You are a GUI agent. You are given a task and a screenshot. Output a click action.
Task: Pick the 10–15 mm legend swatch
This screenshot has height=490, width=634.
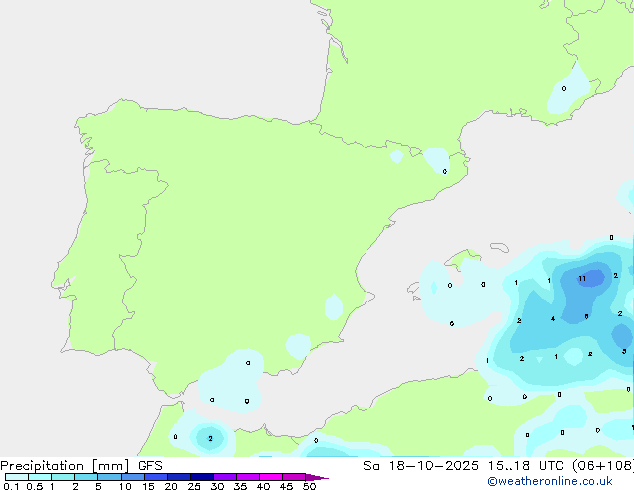133,477
